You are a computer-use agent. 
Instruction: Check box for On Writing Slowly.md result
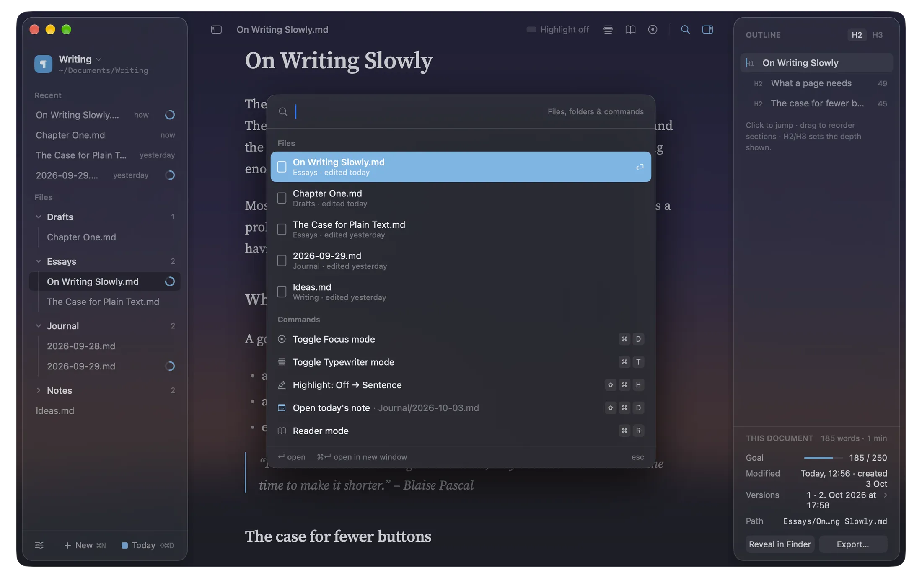pos(282,167)
